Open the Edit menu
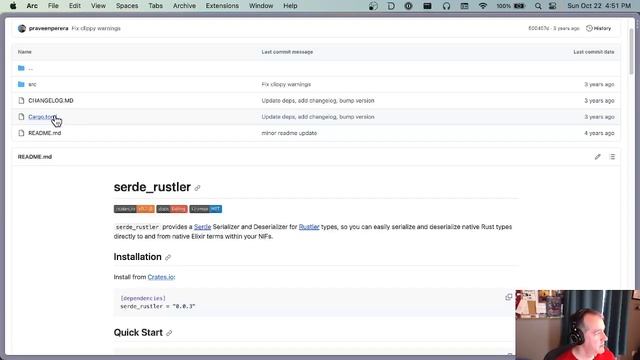 pos(75,6)
